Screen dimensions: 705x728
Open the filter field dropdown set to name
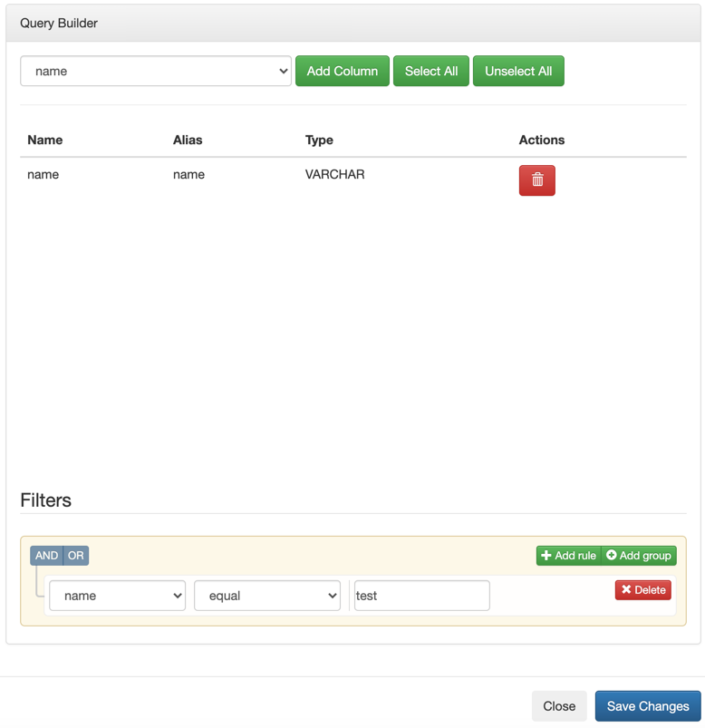pyautogui.click(x=118, y=596)
